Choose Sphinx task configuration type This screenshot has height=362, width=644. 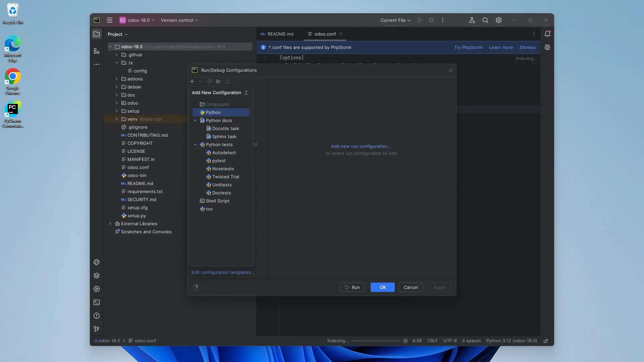pyautogui.click(x=221, y=136)
